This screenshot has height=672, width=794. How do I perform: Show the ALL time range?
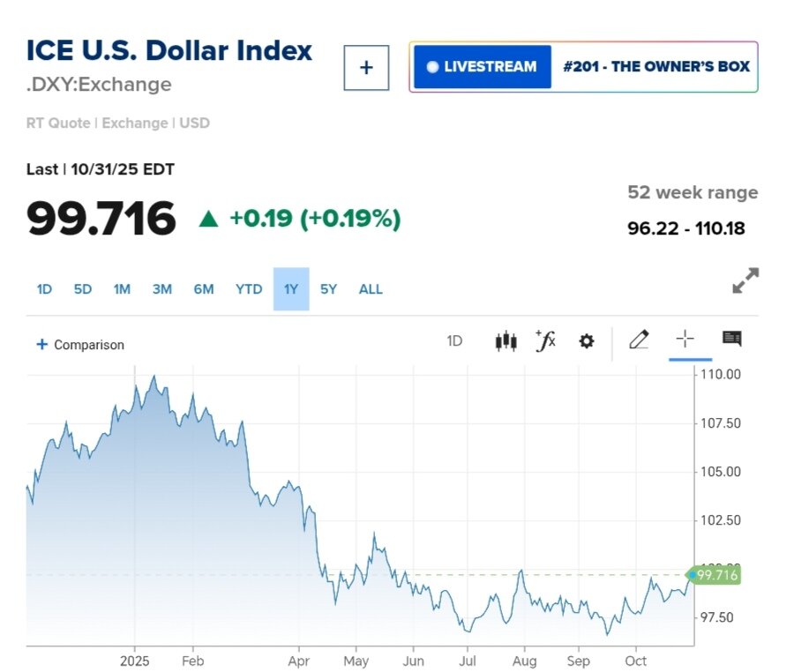[371, 289]
